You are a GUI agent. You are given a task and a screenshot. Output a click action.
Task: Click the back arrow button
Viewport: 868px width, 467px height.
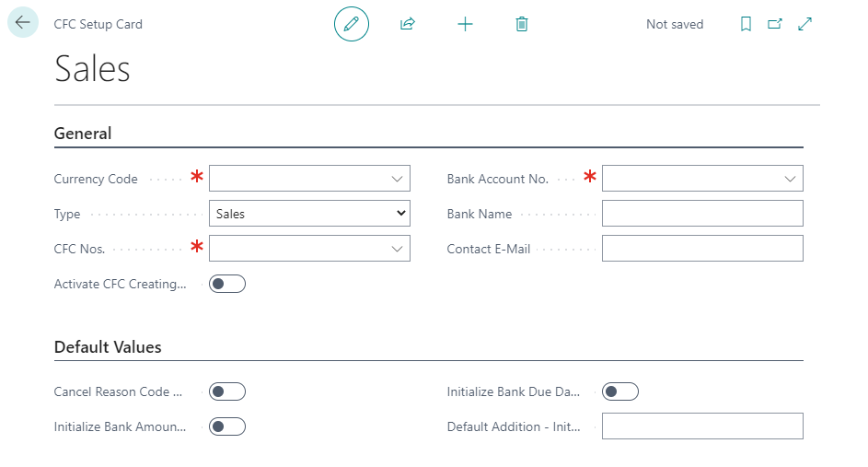(23, 23)
